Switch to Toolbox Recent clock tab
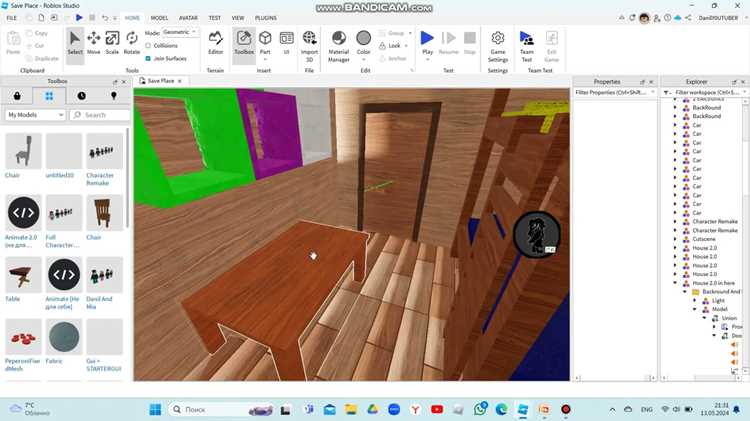The width and height of the screenshot is (750, 421). [81, 96]
